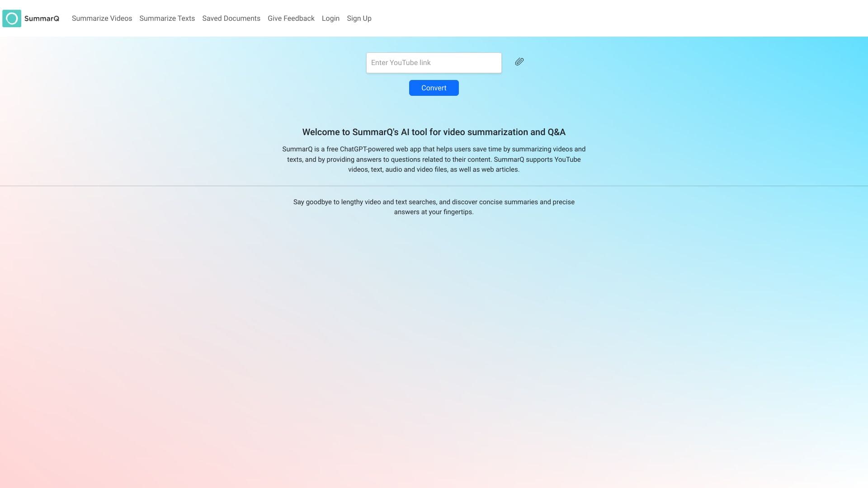Focus the Enter YouTube link field

pyautogui.click(x=434, y=63)
